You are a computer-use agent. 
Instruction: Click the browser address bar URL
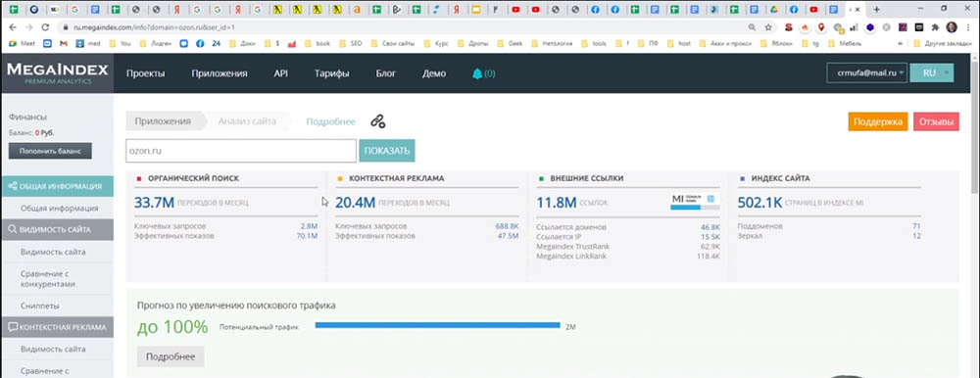pos(155,28)
